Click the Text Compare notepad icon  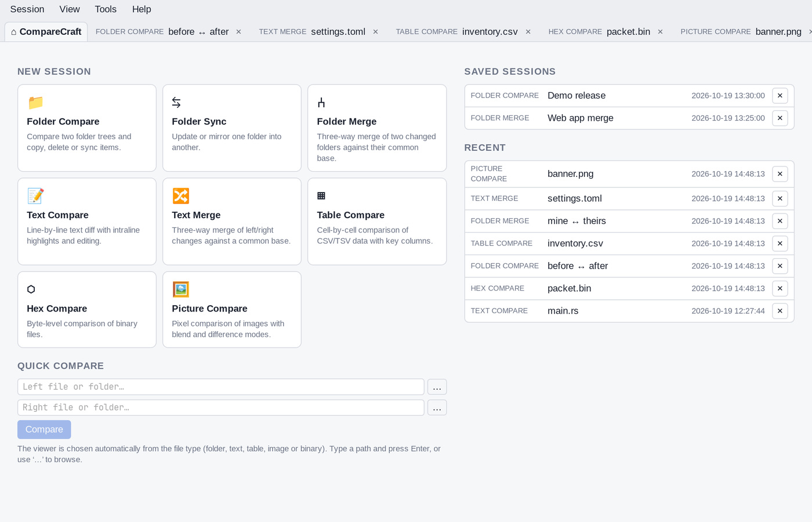pyautogui.click(x=35, y=196)
